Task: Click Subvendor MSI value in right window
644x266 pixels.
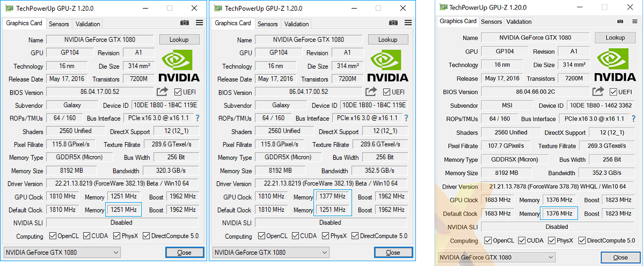Action: click(507, 105)
